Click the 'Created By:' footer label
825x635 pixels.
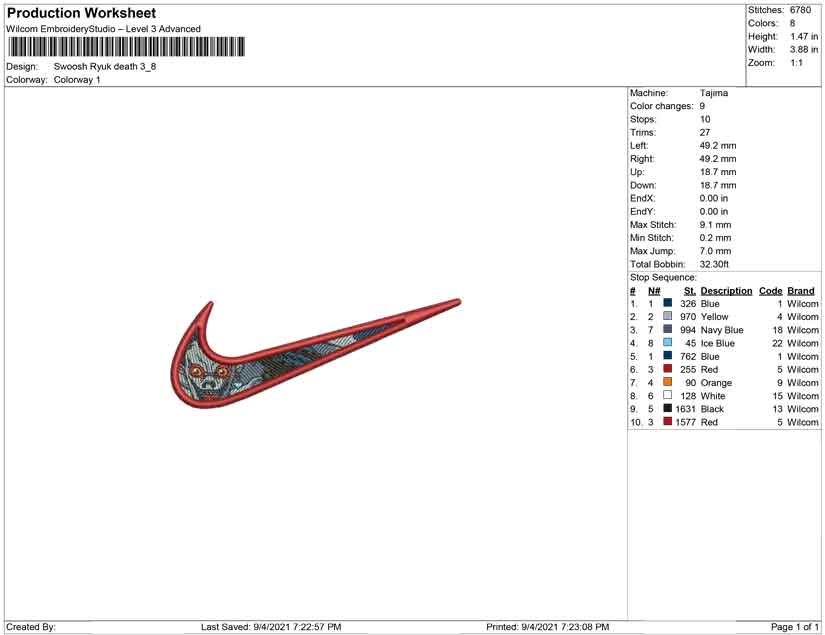point(31,627)
